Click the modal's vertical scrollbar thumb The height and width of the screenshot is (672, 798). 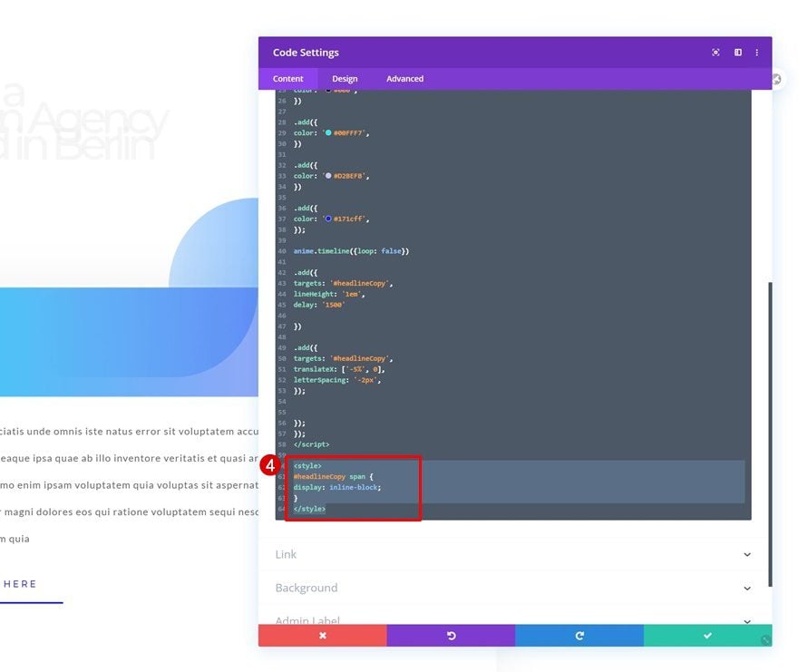[x=770, y=434]
